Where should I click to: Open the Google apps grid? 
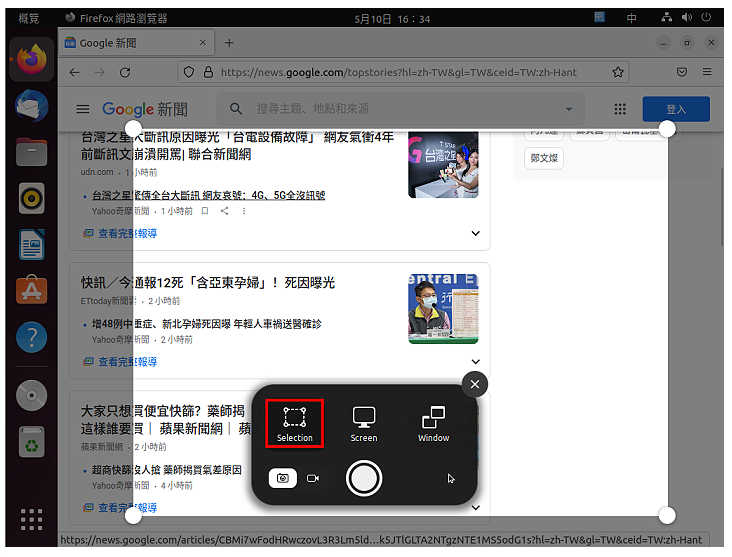tap(619, 109)
